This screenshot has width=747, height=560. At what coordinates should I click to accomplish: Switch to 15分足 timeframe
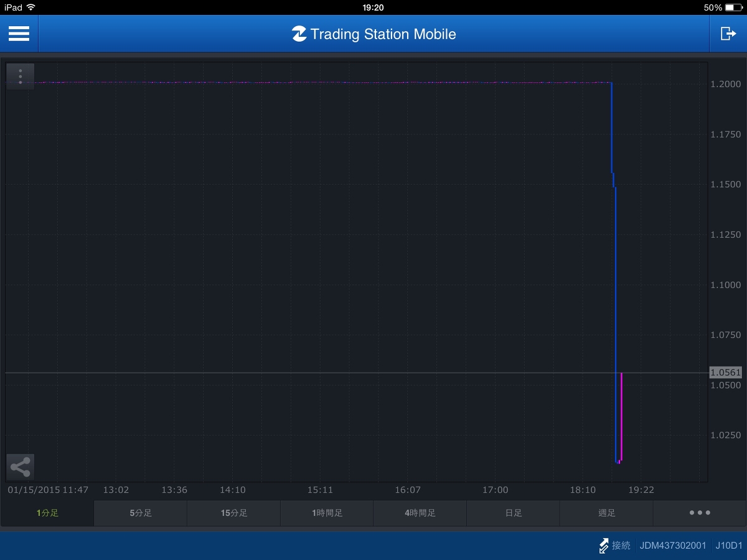234,513
